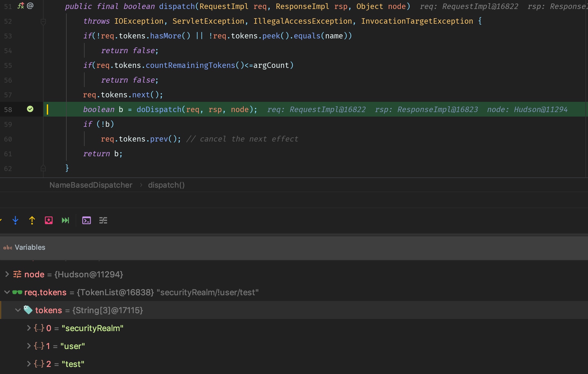Click the inline hint "node: Hudson@11294" on line 58

(x=527, y=110)
